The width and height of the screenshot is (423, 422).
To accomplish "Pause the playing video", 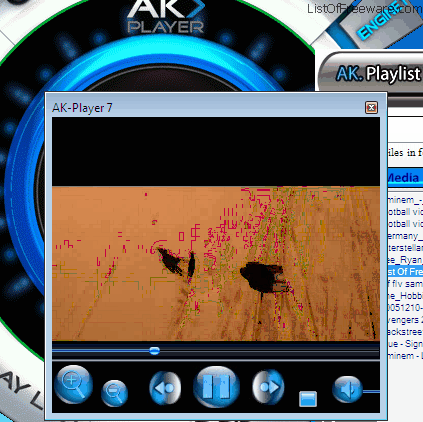I will pos(216,387).
